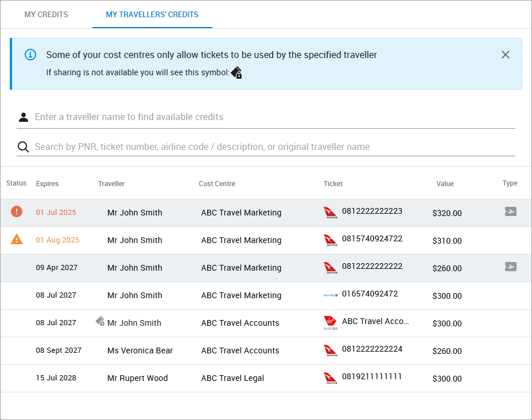Image resolution: width=532 pixels, height=420 pixels.
Task: Select the My Travellers' Credits tab
Action: [x=152, y=14]
